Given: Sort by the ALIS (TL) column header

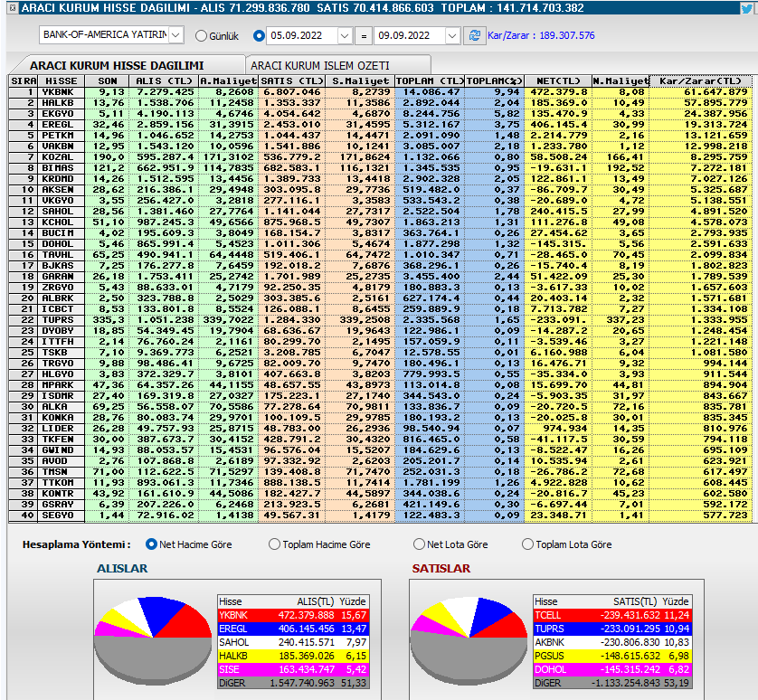Looking at the screenshot, I should [x=164, y=80].
